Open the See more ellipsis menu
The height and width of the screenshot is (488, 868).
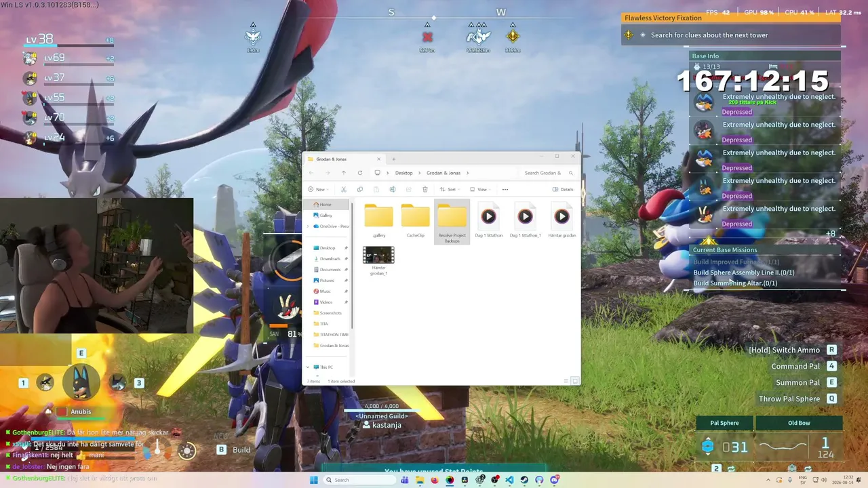[505, 190]
